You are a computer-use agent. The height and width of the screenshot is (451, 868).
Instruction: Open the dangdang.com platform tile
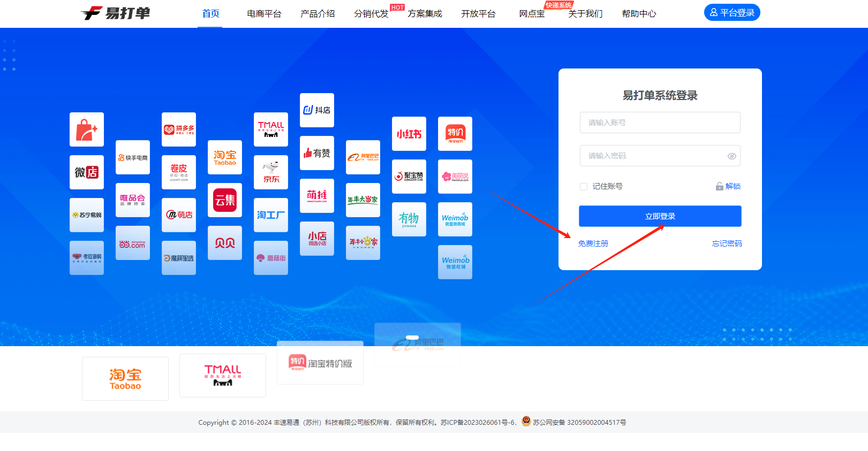[x=133, y=243]
